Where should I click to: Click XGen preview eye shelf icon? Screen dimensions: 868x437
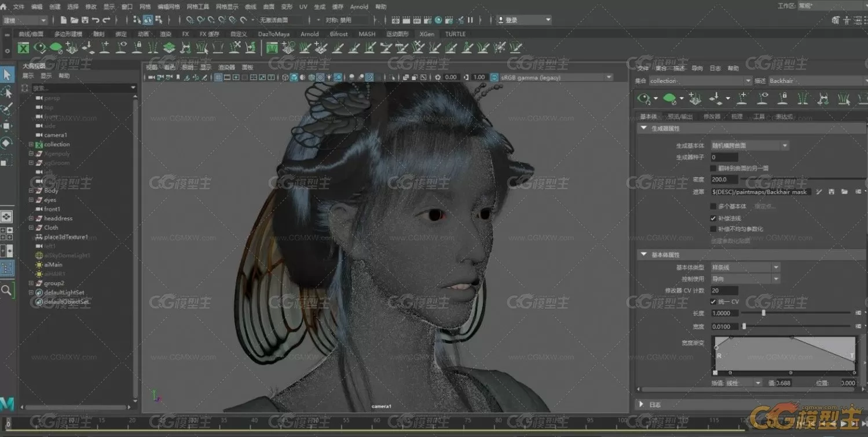click(40, 48)
